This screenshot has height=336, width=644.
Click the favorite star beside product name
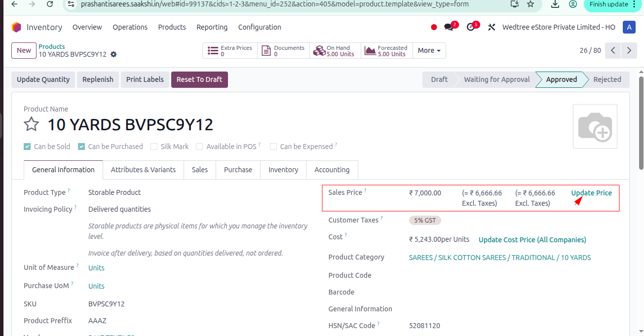point(32,124)
